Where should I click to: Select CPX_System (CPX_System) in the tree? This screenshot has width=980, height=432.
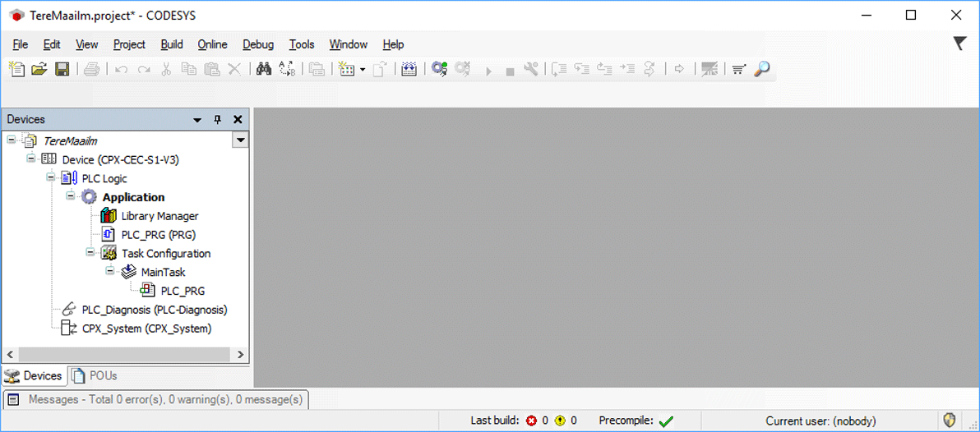147,329
